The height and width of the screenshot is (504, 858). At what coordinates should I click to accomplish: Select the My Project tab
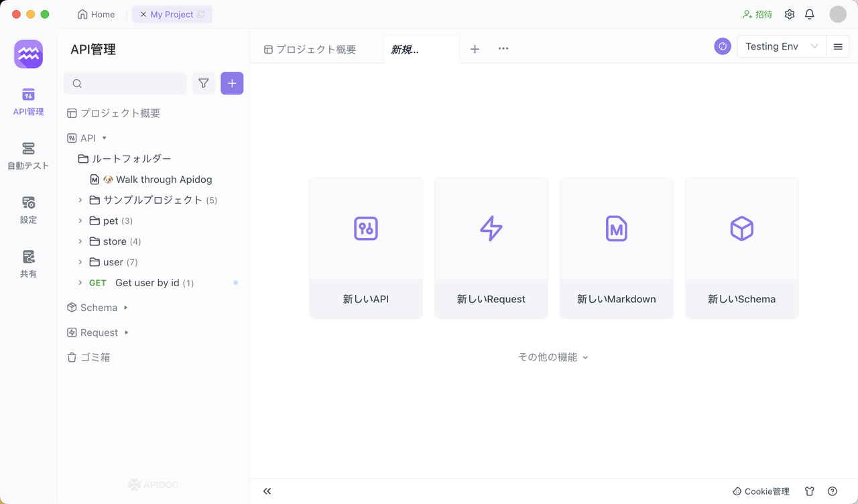point(172,14)
